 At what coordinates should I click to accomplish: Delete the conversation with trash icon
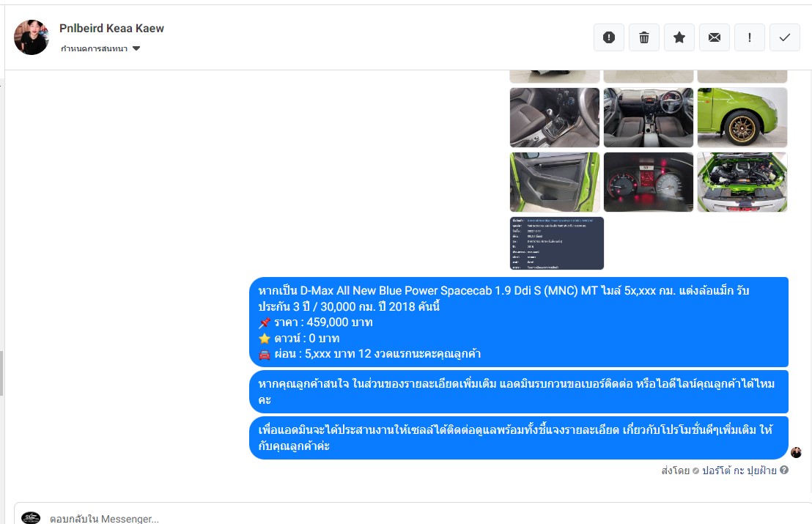point(644,37)
